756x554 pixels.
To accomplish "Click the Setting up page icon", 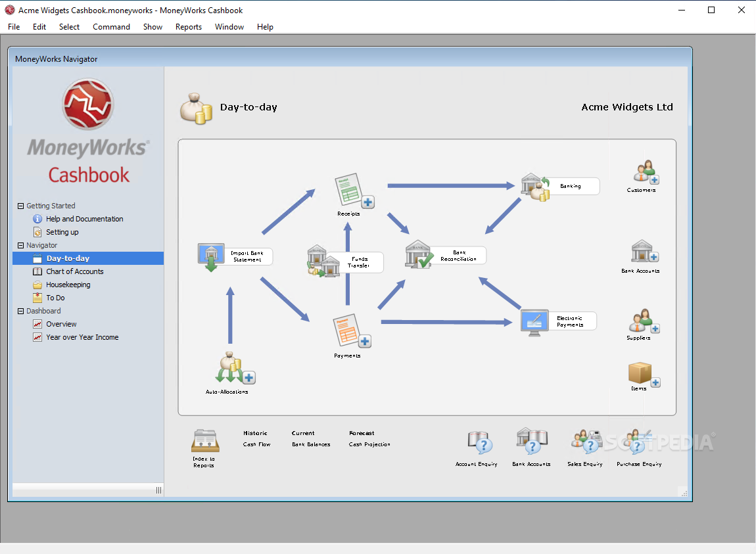I will [37, 232].
